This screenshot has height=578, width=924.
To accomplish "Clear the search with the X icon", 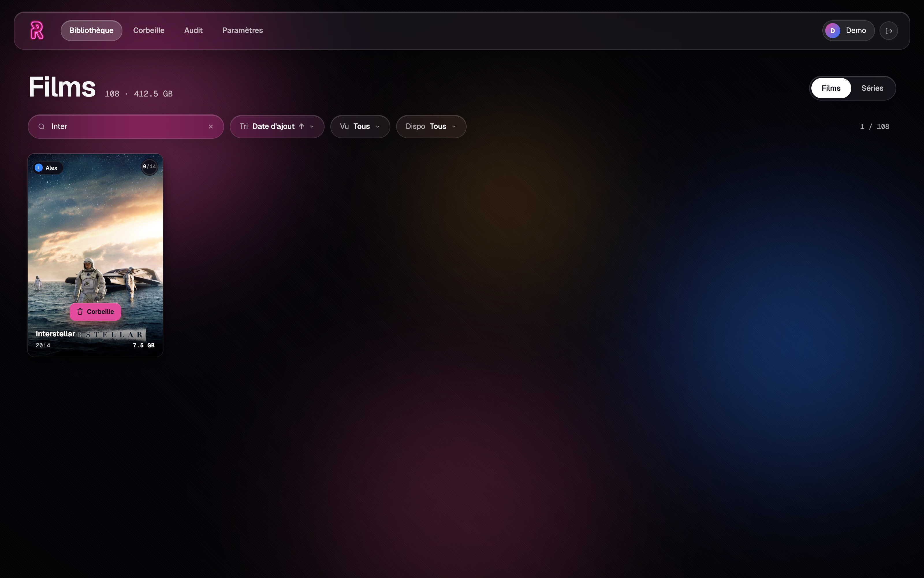I will (x=211, y=127).
